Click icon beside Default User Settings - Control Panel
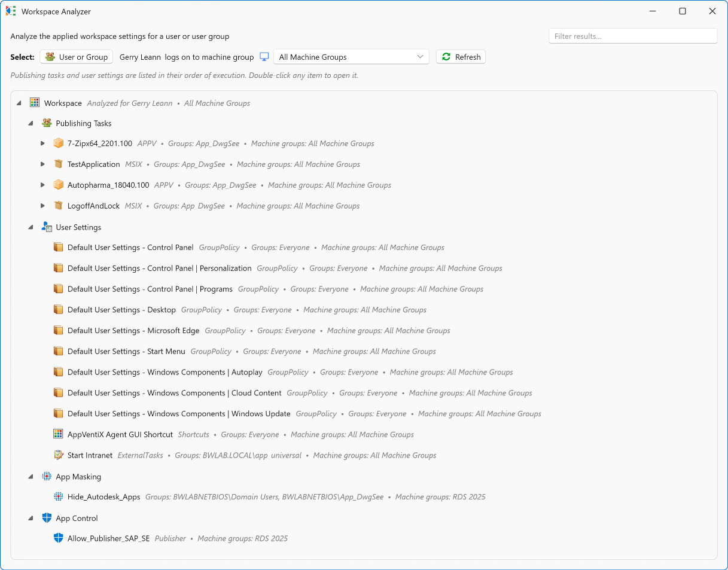The width and height of the screenshot is (728, 570). click(58, 247)
